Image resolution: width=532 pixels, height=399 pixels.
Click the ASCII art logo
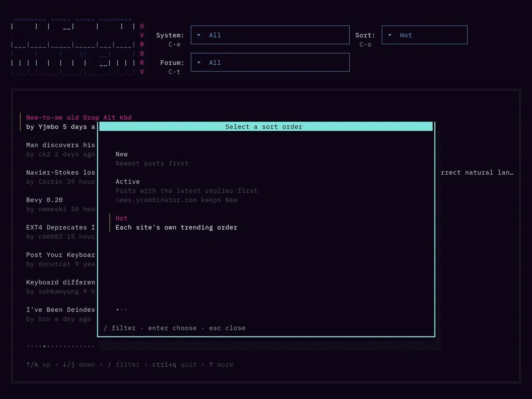click(74, 49)
